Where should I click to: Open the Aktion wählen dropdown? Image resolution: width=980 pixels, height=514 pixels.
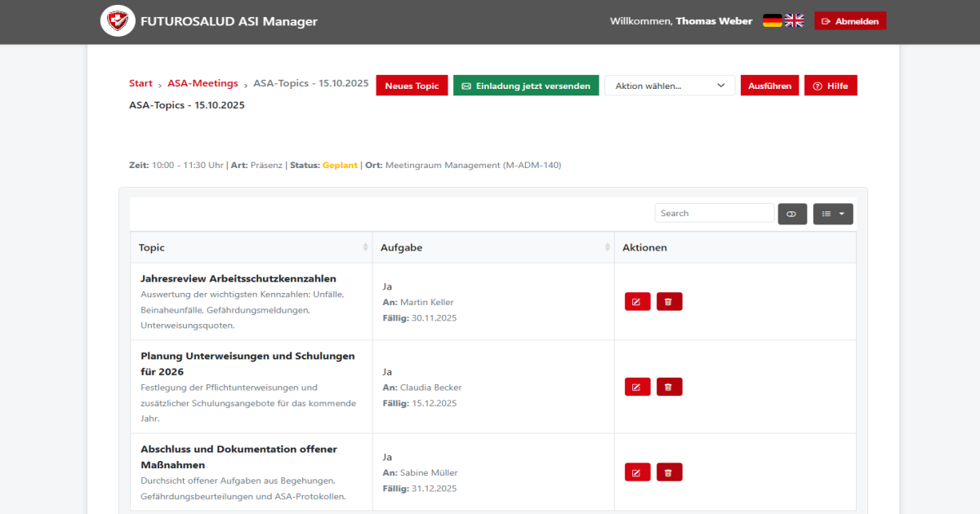[x=669, y=85]
